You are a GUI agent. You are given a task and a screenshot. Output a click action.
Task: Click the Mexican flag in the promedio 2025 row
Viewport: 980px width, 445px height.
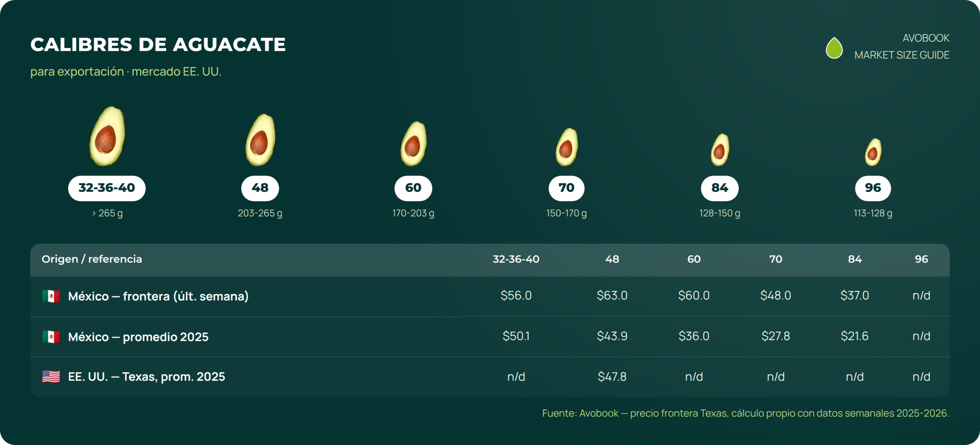[x=51, y=337]
